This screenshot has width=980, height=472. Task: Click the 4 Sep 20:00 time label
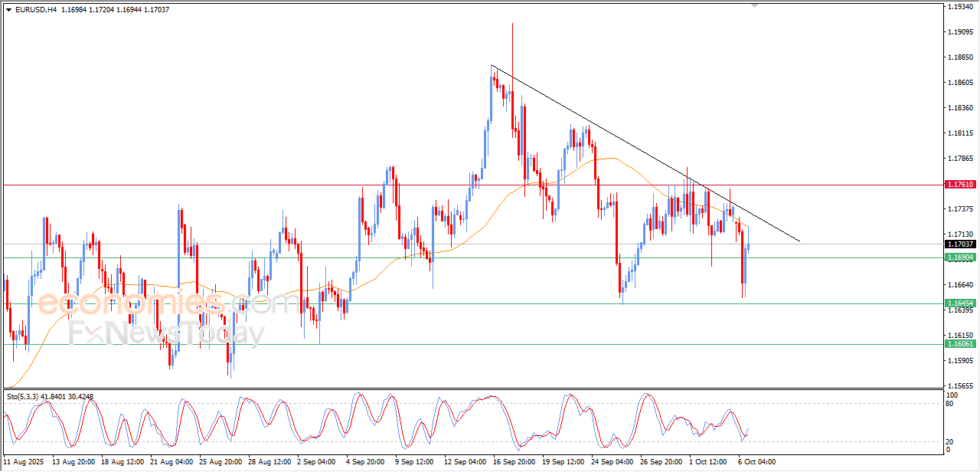pos(366,462)
